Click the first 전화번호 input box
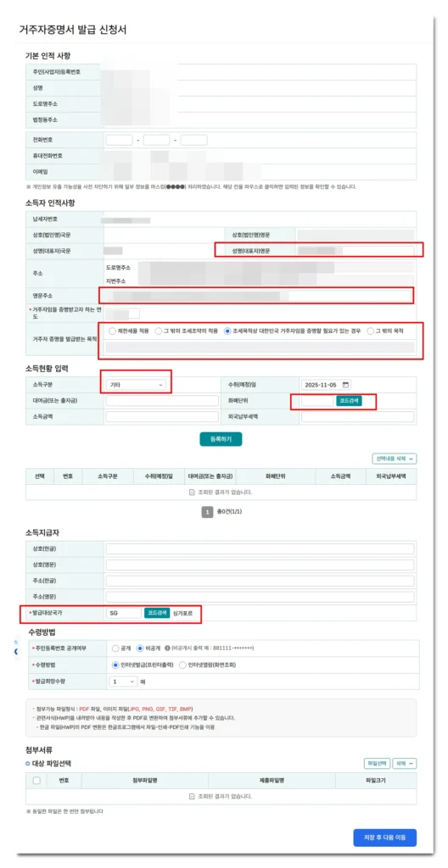The image size is (448, 868). (119, 140)
